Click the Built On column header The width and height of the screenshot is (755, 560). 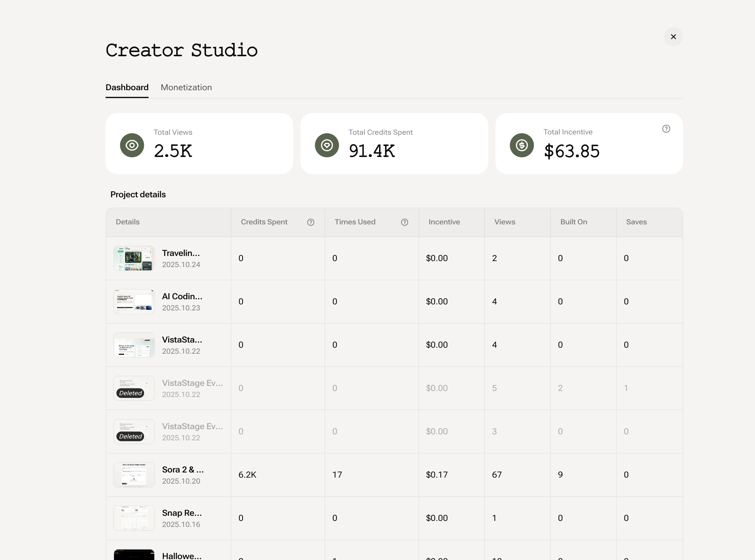click(x=574, y=222)
